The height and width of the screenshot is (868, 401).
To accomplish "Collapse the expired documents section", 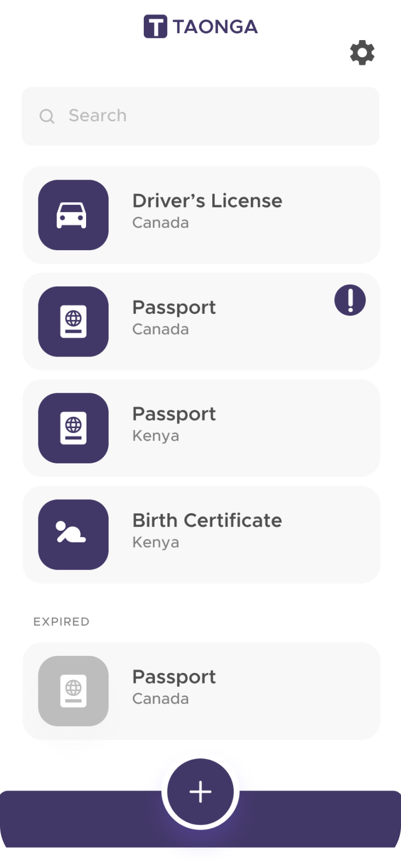I will pyautogui.click(x=61, y=622).
